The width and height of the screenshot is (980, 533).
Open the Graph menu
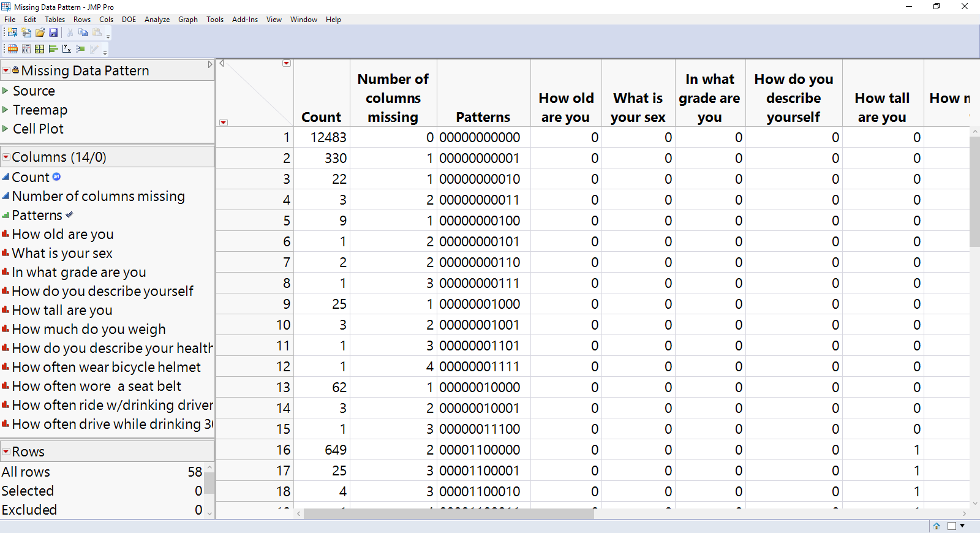pyautogui.click(x=187, y=20)
